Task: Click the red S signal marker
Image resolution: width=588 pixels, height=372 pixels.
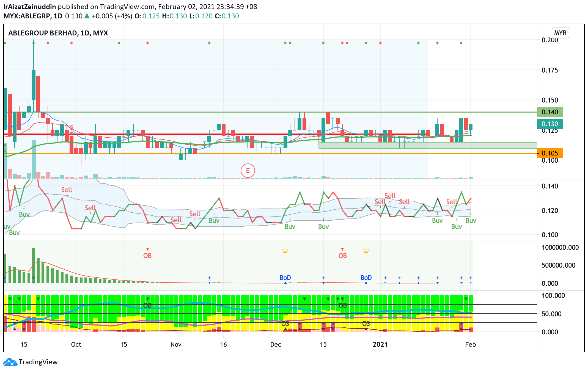Action: (72, 127)
